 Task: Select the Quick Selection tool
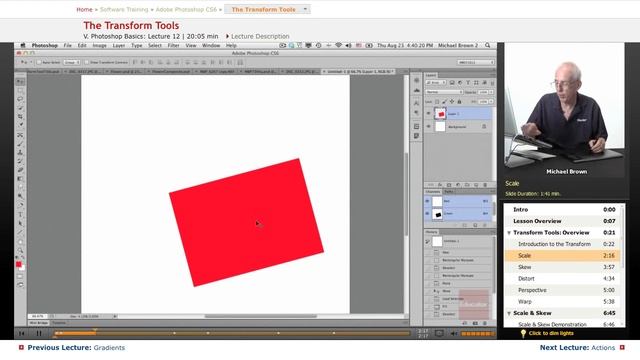pyautogui.click(x=20, y=108)
